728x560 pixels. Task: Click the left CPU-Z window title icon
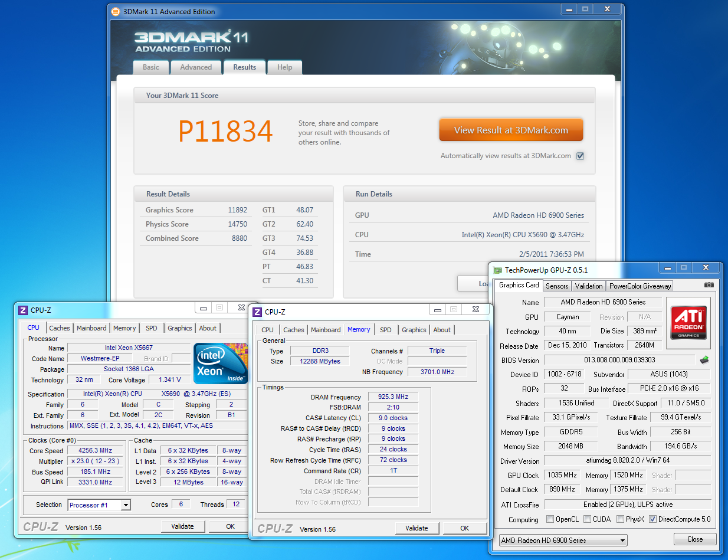pyautogui.click(x=23, y=310)
